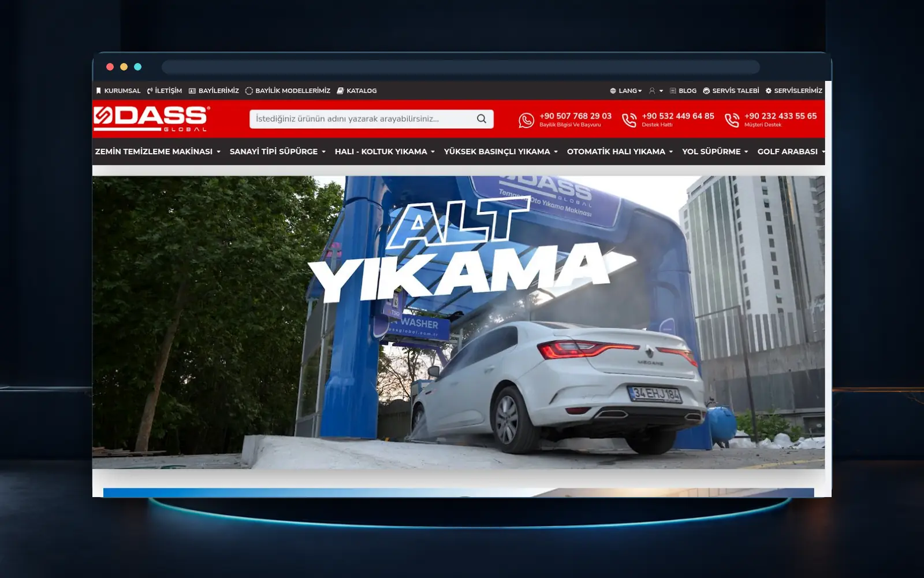Call +90 532 449 64 85 support line
Screen dimensions: 924x578
click(678, 116)
